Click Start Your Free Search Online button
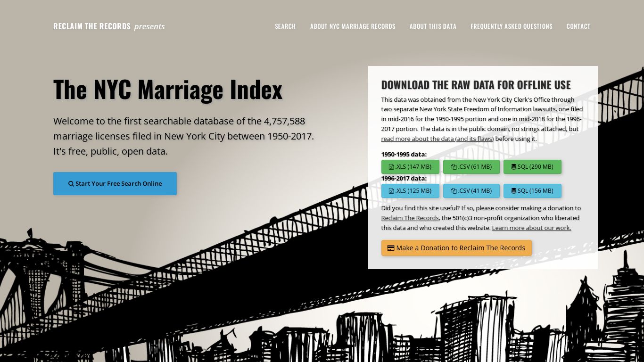 point(115,183)
